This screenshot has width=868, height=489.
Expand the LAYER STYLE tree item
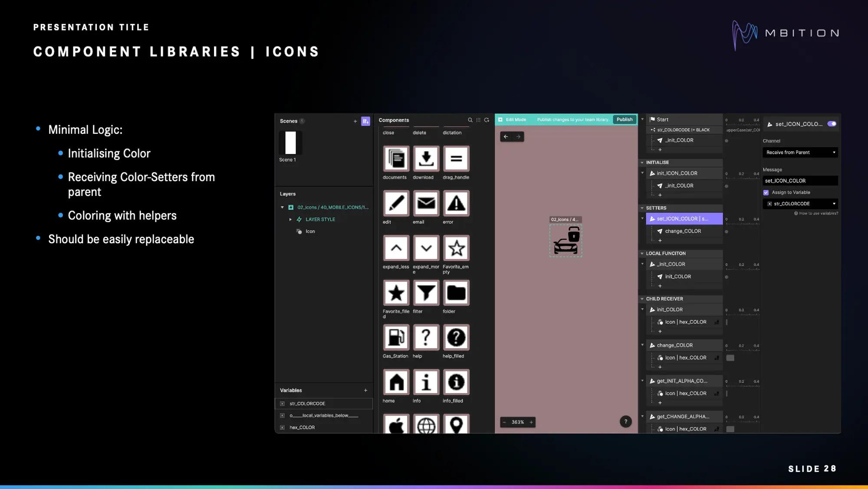coord(290,220)
